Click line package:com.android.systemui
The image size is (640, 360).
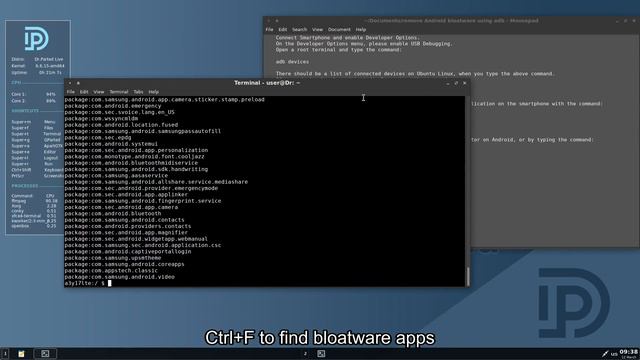point(111,144)
